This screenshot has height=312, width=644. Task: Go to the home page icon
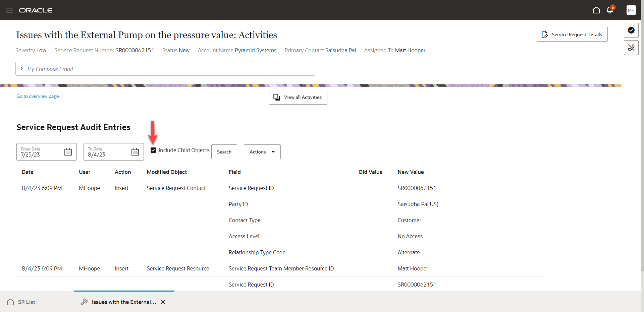pyautogui.click(x=596, y=10)
